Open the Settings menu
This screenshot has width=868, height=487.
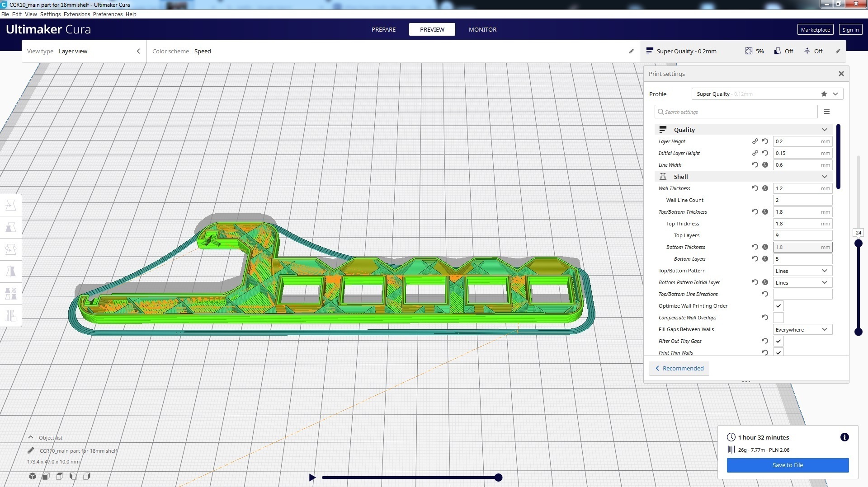tap(50, 14)
